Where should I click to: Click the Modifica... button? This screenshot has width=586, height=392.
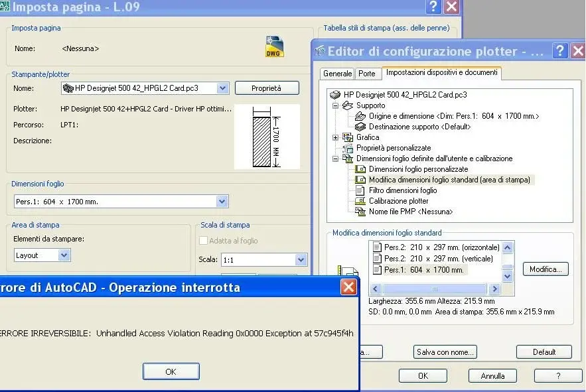(x=546, y=269)
